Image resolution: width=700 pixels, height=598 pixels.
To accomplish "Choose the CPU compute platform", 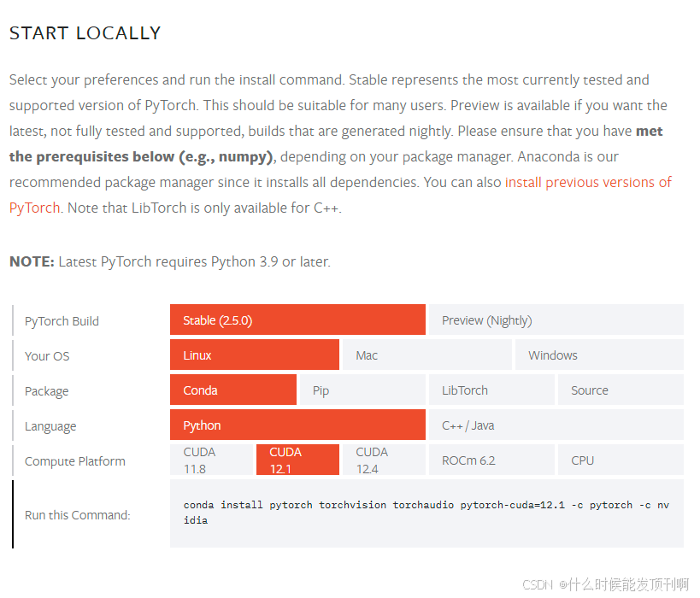I will click(621, 460).
